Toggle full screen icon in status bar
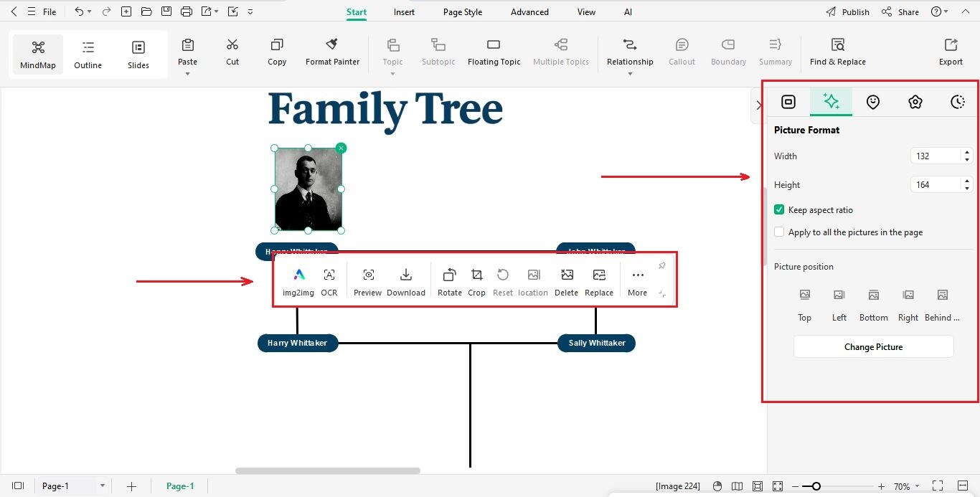This screenshot has width=980, height=497. coord(937,486)
